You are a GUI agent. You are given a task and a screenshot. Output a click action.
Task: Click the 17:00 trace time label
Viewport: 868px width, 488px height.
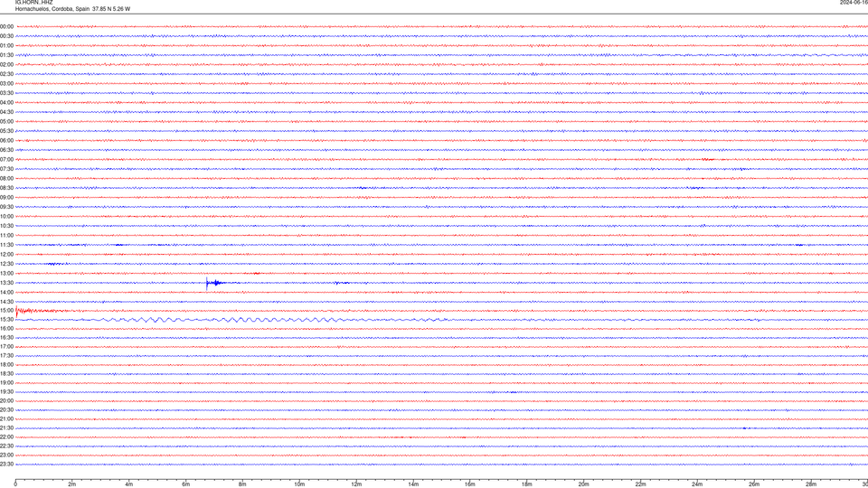click(x=6, y=347)
